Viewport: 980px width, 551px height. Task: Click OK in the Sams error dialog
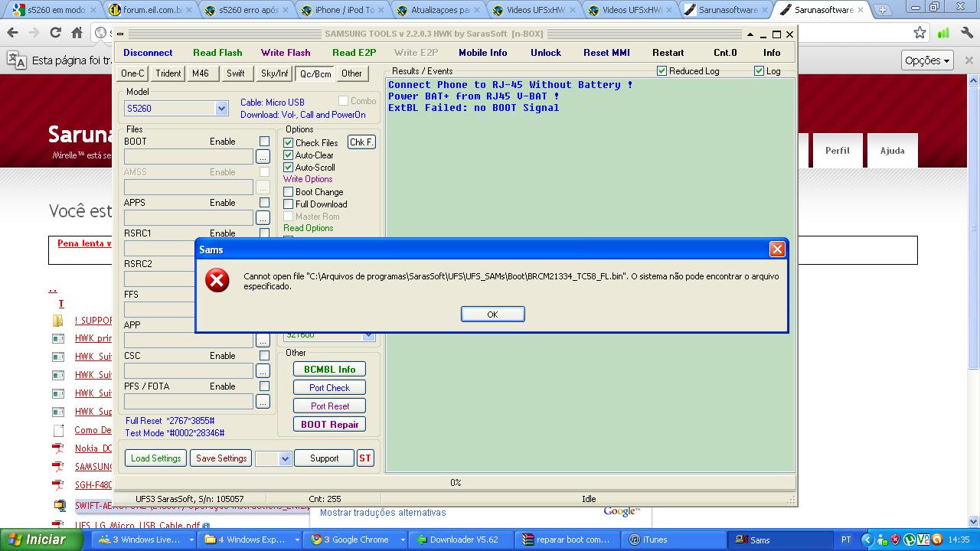[x=492, y=314]
